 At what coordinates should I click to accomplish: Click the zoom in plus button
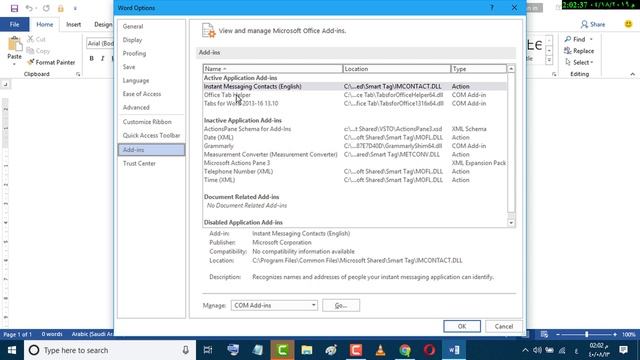click(x=615, y=334)
